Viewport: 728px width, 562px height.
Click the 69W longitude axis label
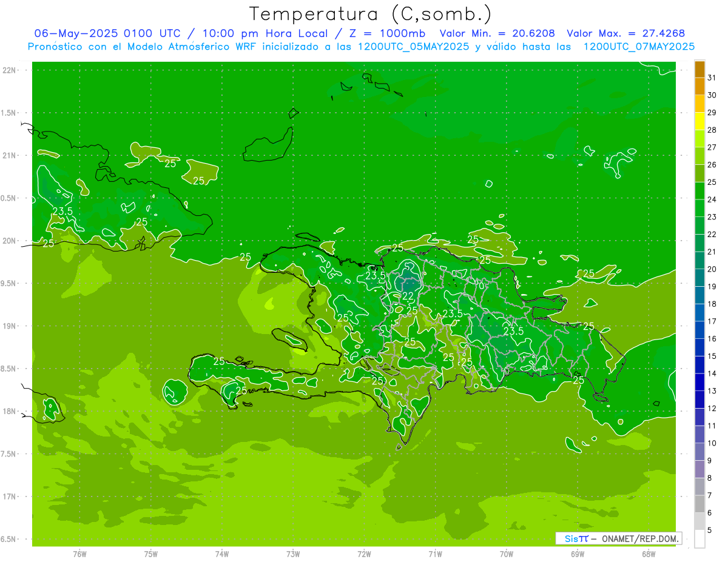[578, 554]
